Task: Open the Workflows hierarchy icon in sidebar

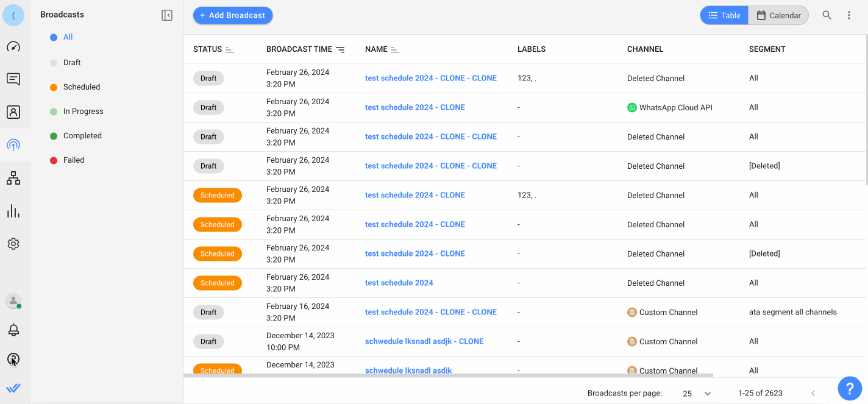Action: (13, 178)
